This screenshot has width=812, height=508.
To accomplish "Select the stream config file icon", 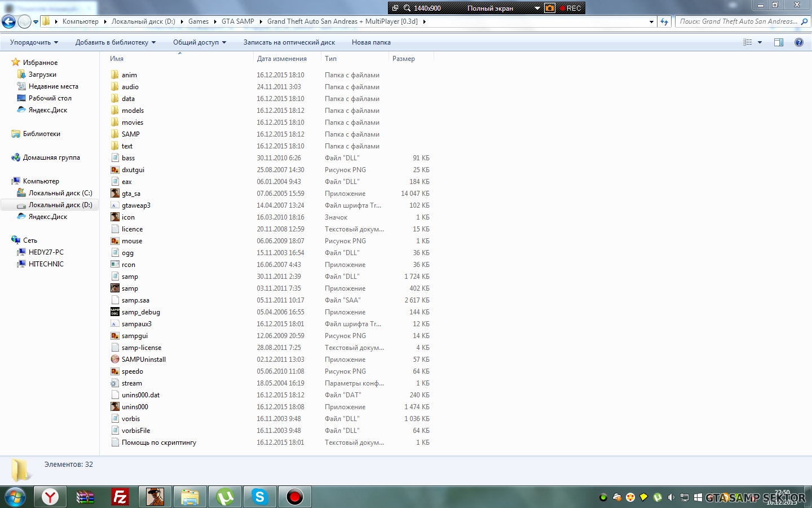I will tap(115, 383).
